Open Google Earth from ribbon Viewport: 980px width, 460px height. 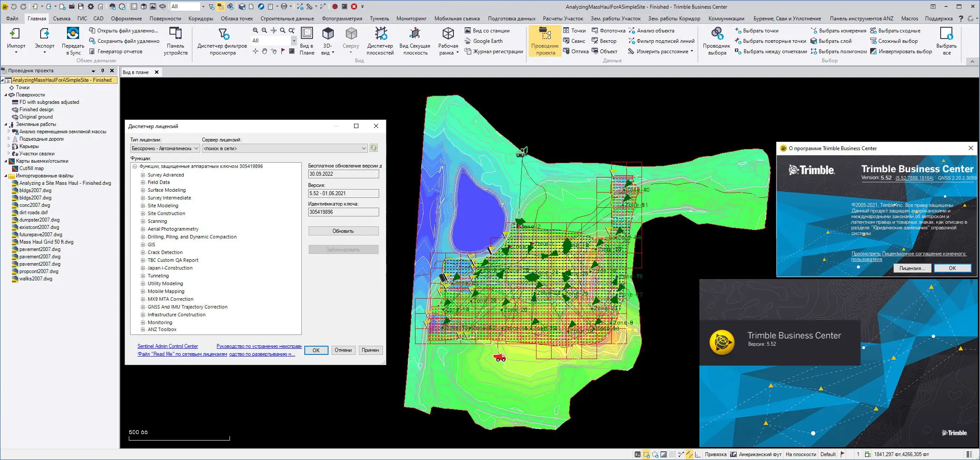483,41
